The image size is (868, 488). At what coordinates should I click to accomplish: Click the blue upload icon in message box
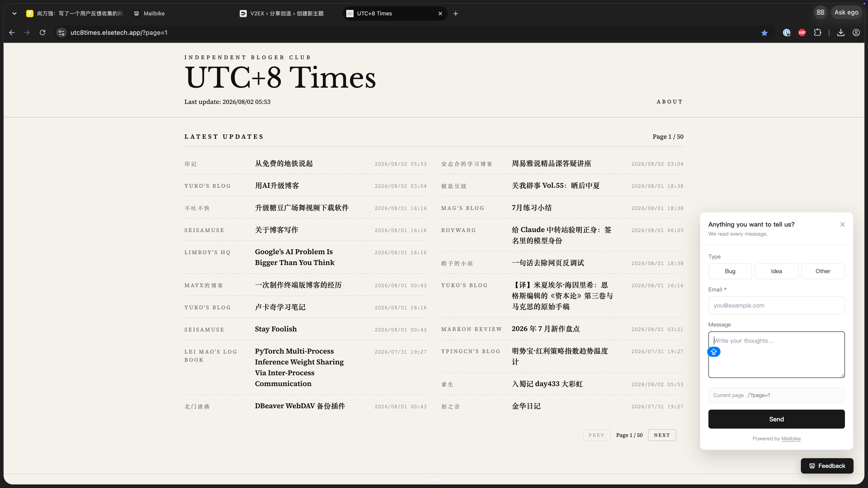pos(714,352)
